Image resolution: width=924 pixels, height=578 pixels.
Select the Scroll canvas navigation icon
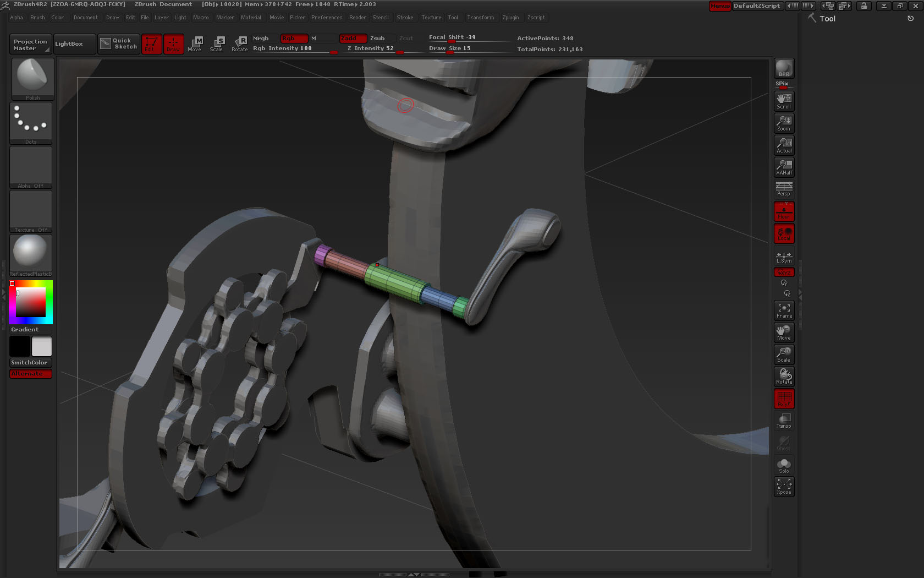pos(784,101)
